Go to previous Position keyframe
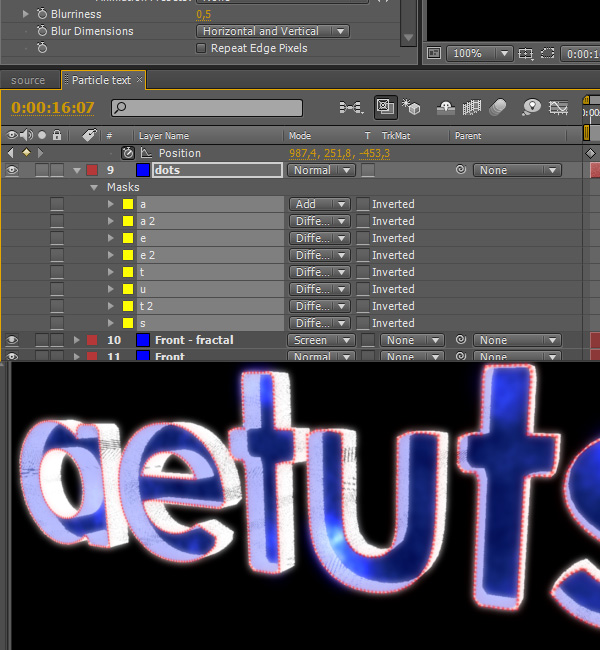Screen dimensions: 600x650 pos(11,153)
